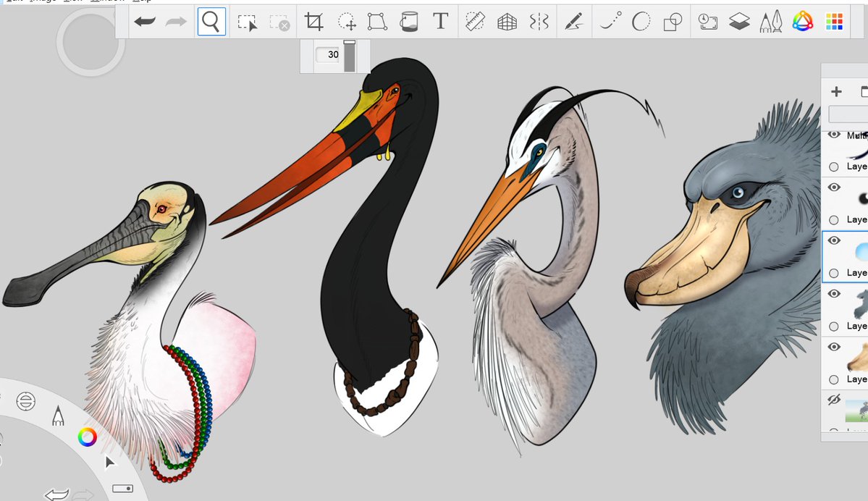Hide the selected blue-thumbnail layer

click(x=834, y=240)
